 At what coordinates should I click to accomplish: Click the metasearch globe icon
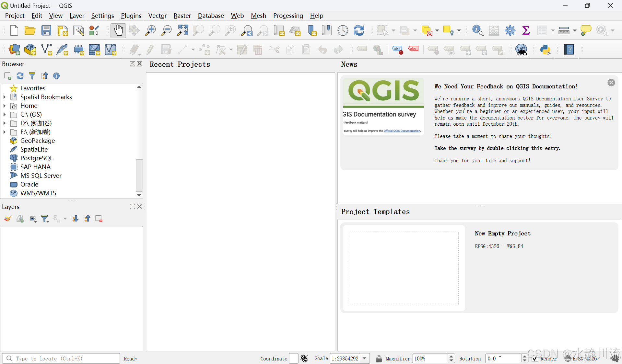click(x=521, y=50)
